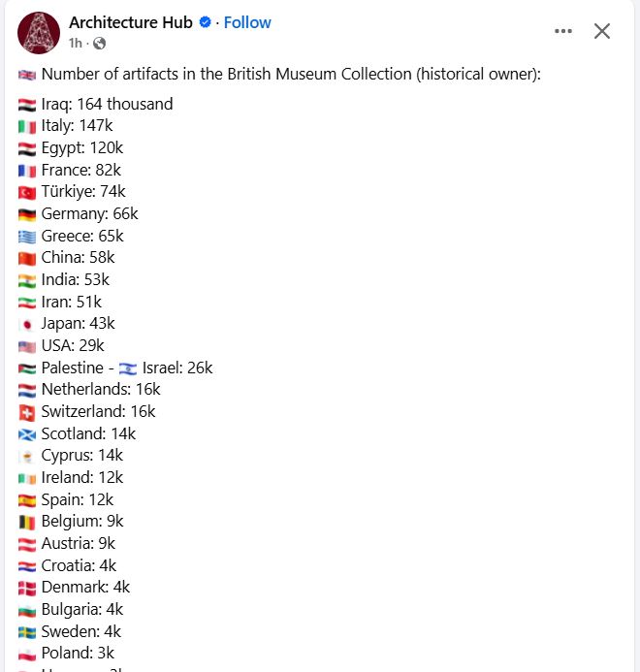Open the Architecture Hub profile picture
Image resolution: width=640 pixels, height=672 pixels.
pos(39,33)
